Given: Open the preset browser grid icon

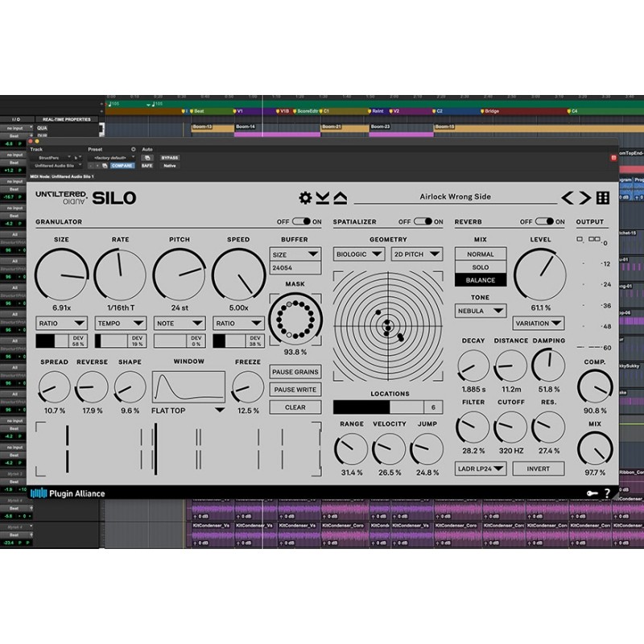Looking at the screenshot, I should tap(602, 198).
